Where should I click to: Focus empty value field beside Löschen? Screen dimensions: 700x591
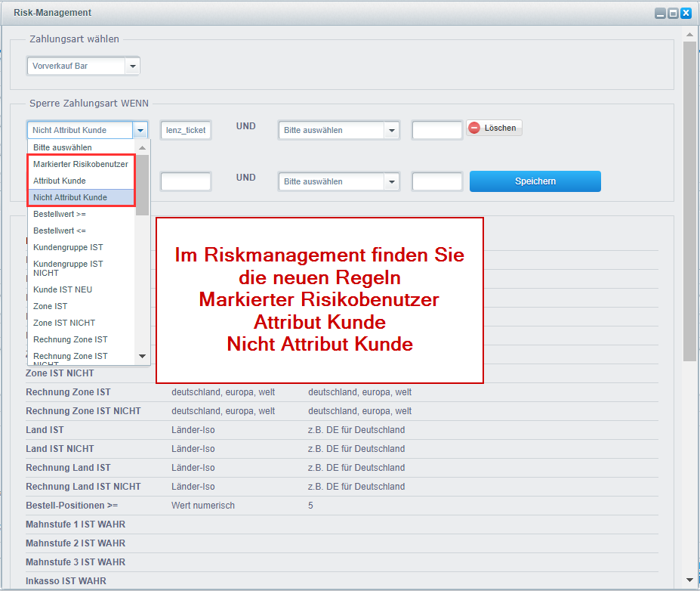(x=437, y=131)
